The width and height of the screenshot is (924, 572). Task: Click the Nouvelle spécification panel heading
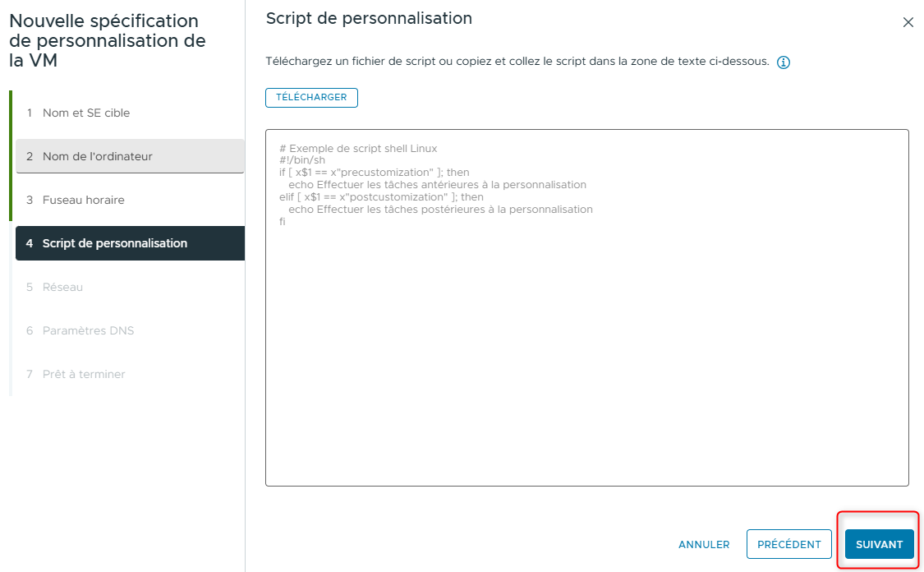(x=107, y=39)
